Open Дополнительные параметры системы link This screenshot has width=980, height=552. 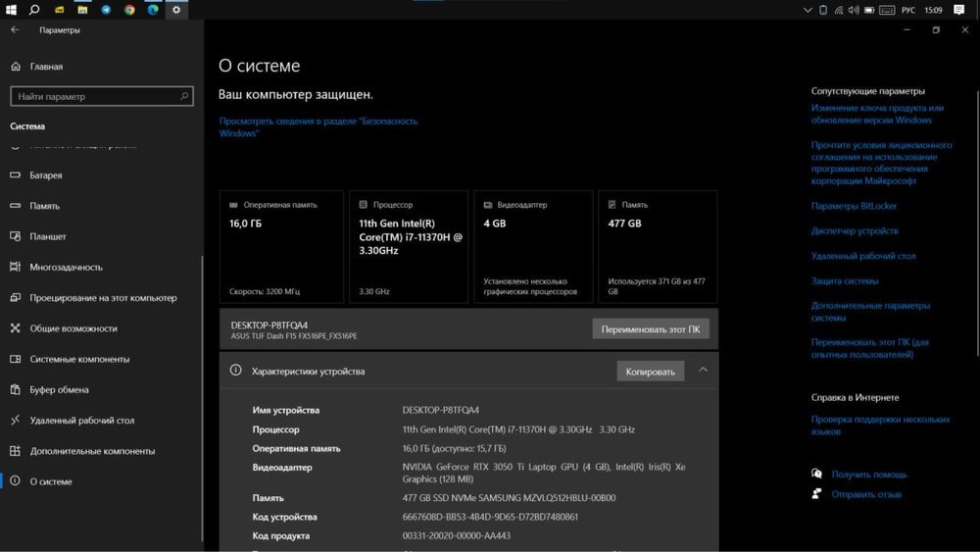(x=870, y=312)
